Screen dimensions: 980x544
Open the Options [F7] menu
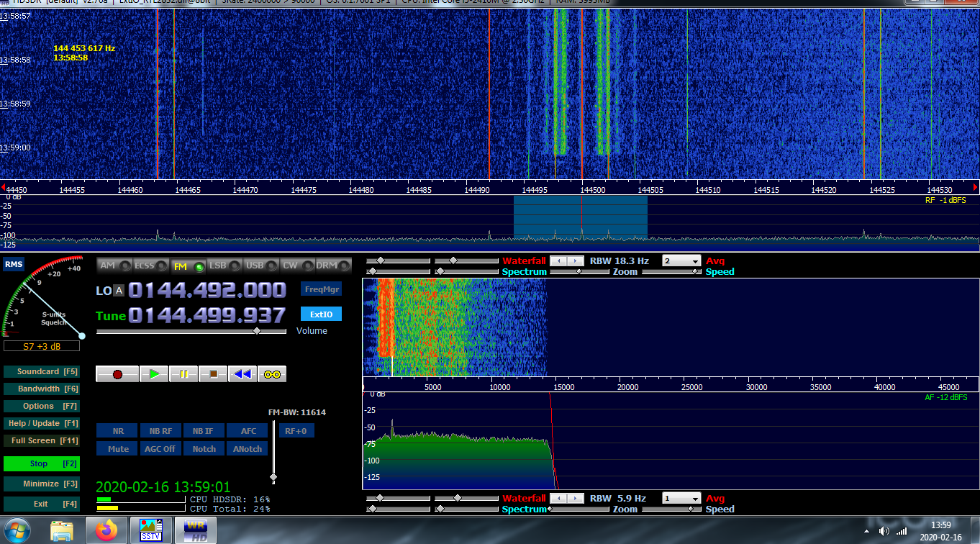[x=41, y=406]
